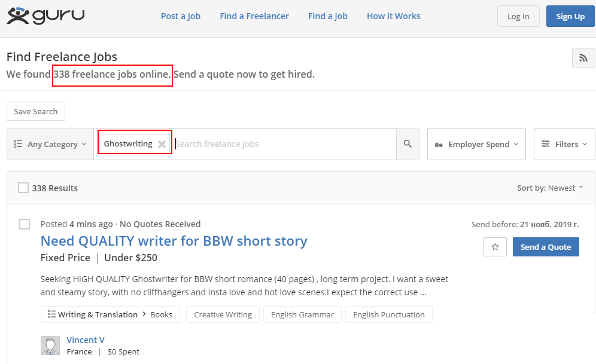Open How it Works menu item

tap(393, 16)
